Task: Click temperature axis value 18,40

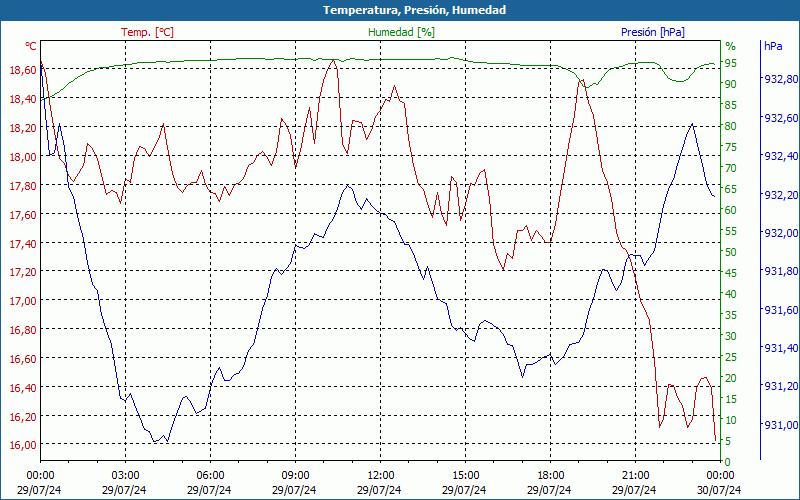Action: 22,99
